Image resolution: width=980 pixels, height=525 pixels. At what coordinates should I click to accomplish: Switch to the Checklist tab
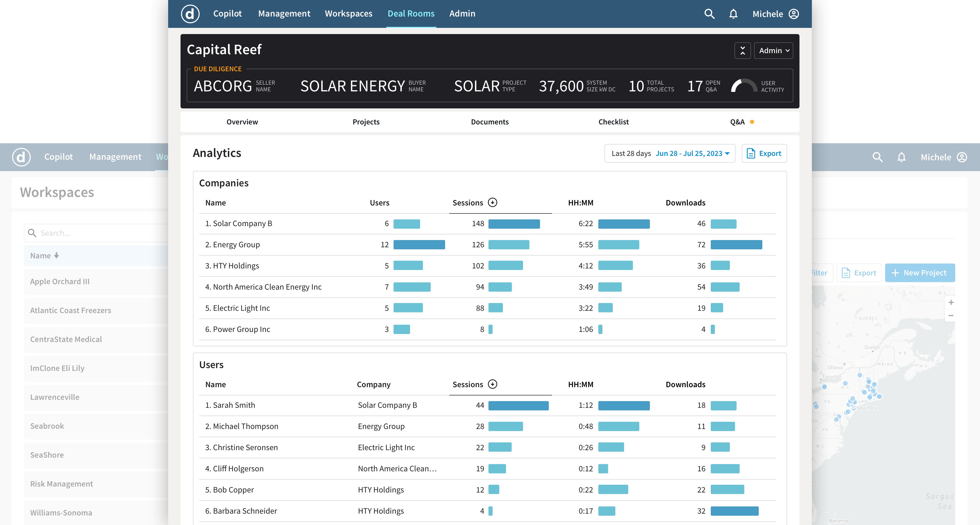613,122
